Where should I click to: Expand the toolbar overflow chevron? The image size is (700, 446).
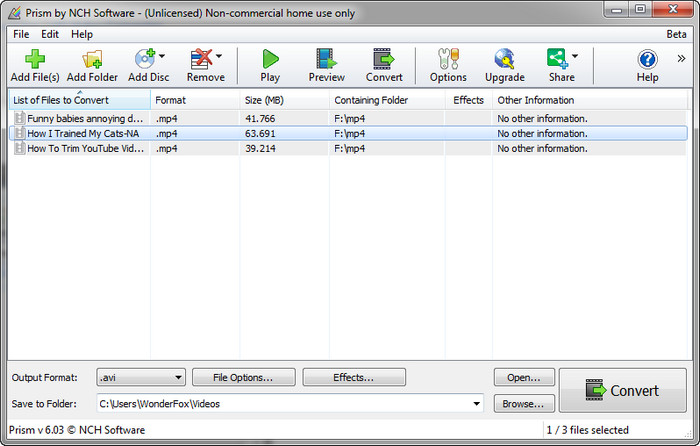point(681,58)
